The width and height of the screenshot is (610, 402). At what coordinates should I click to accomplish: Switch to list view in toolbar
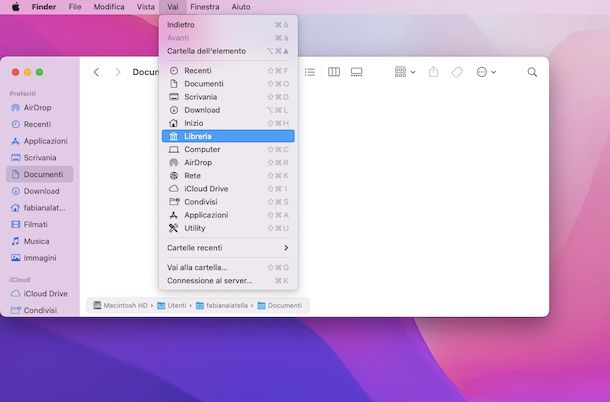(x=310, y=72)
